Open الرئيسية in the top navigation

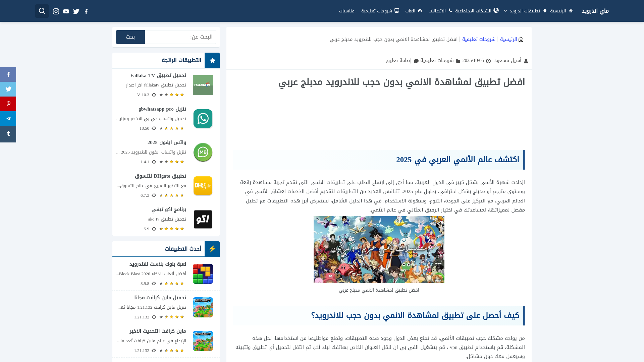pyautogui.click(x=561, y=11)
